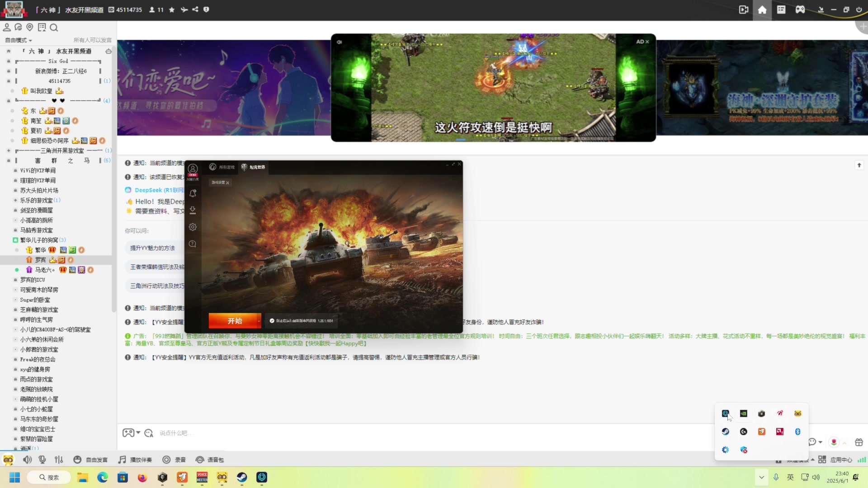Click the search magnifier in channel sidebar
The width and height of the screenshot is (868, 488).
click(x=54, y=28)
